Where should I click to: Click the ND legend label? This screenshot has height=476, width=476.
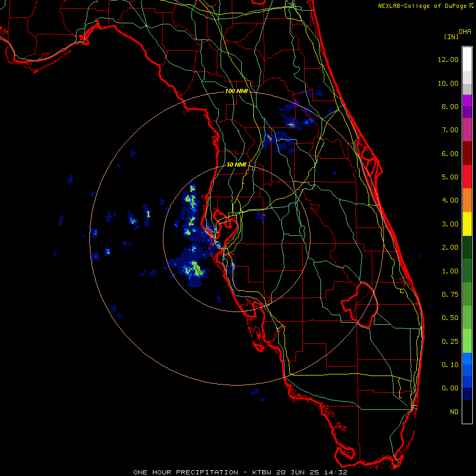454,412
